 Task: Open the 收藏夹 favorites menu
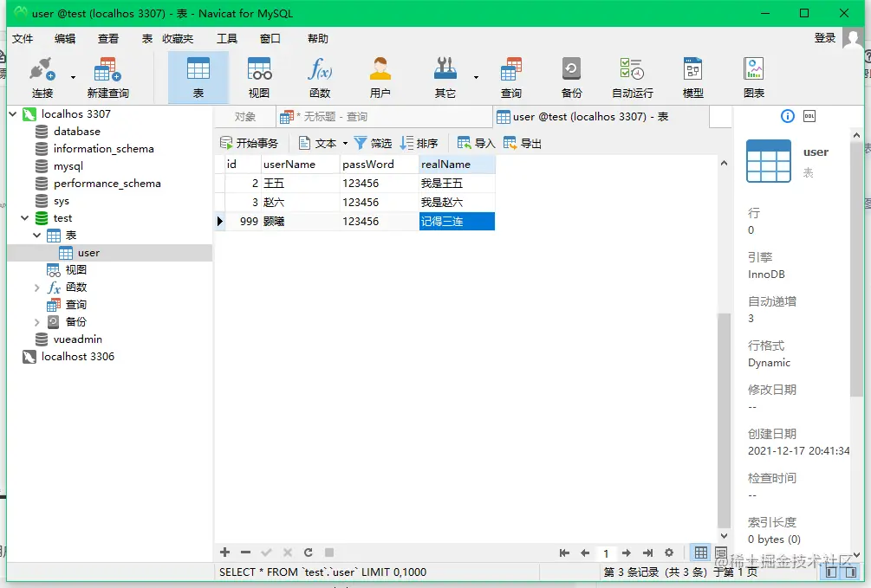click(178, 38)
